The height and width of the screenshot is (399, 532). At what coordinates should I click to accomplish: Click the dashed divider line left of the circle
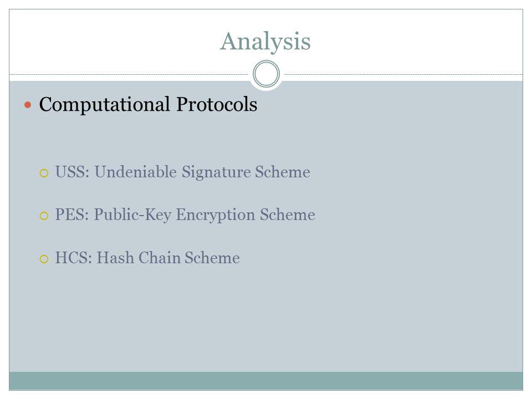point(129,74)
